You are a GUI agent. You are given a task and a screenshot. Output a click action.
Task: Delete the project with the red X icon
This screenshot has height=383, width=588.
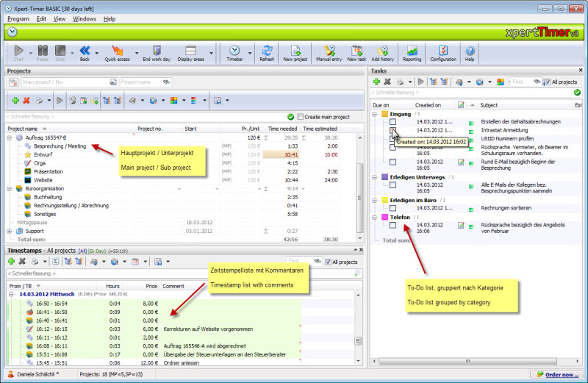(x=26, y=100)
